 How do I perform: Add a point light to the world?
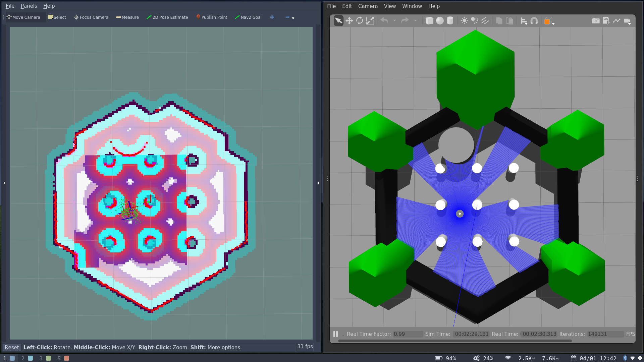click(x=465, y=20)
